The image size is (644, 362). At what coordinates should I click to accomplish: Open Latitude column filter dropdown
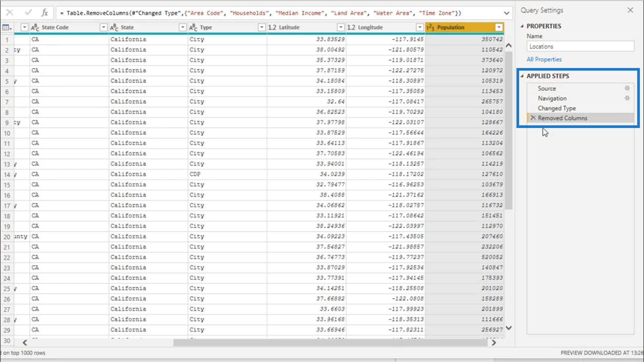click(341, 27)
